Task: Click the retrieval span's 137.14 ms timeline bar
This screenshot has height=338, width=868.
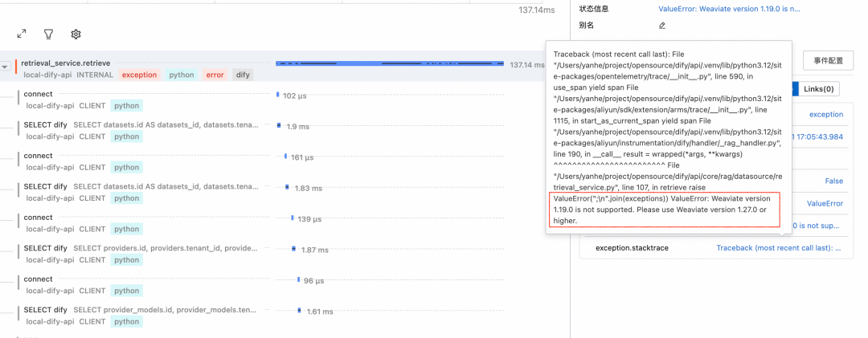Action: (x=389, y=63)
